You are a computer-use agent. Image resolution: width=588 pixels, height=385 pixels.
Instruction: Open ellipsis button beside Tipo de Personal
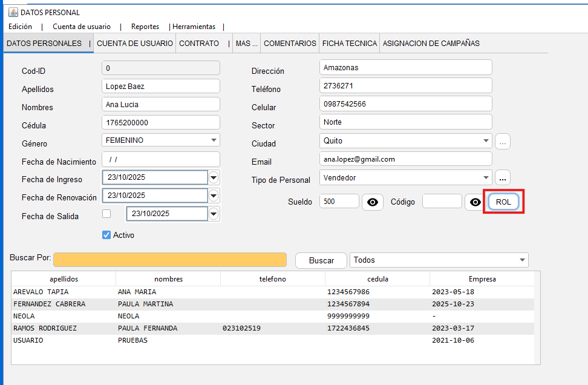click(x=503, y=178)
